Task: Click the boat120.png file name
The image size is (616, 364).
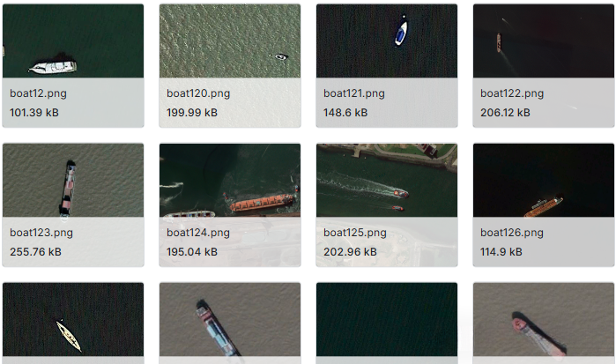Action: tap(198, 93)
